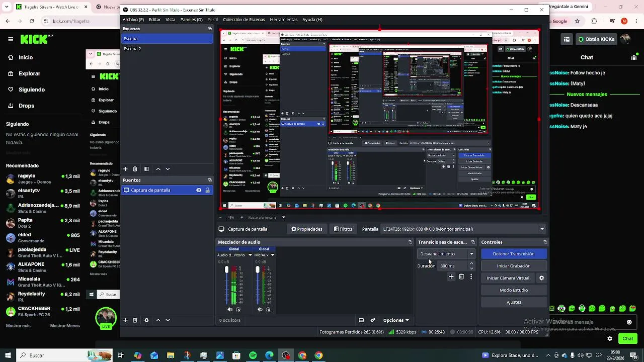Image resolution: width=644 pixels, height=362 pixels.
Task: Undock the Escenas panel
Action: click(x=210, y=29)
